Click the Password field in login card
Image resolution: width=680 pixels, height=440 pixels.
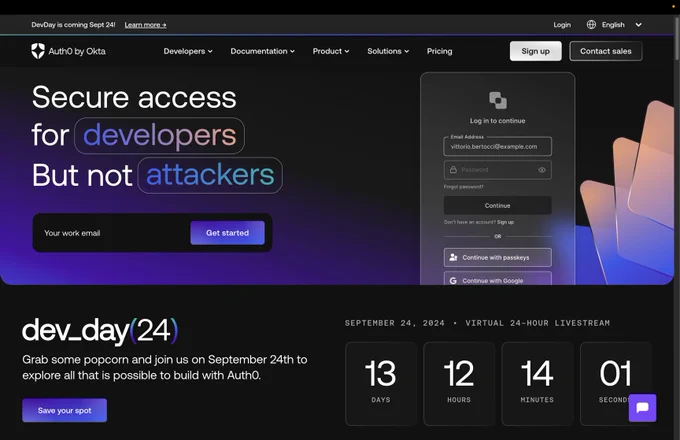497,170
